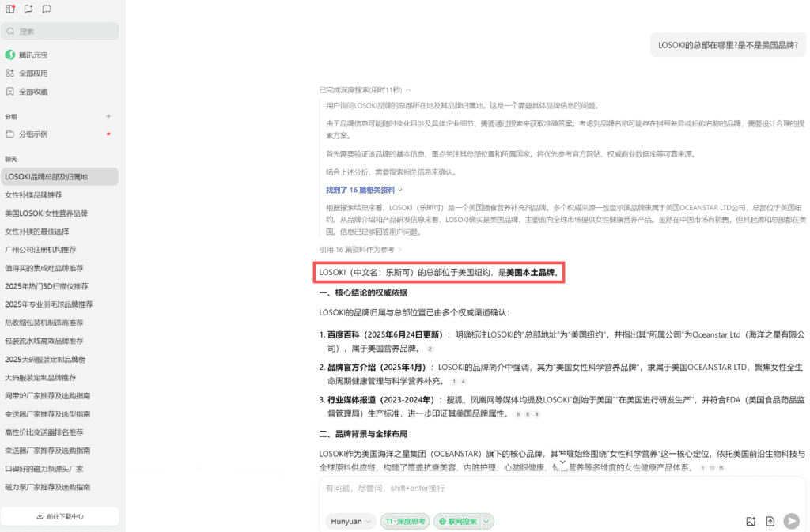810x532 pixels.
Task: Open the LOSOKI品牌总部及归属地 chat
Action: [x=59, y=175]
